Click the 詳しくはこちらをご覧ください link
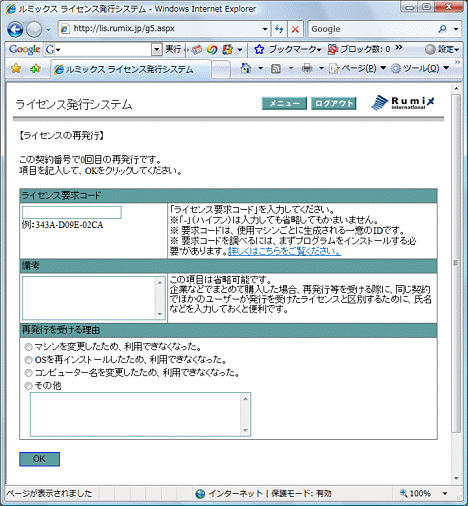Image resolution: width=468 pixels, height=506 pixels. (284, 251)
